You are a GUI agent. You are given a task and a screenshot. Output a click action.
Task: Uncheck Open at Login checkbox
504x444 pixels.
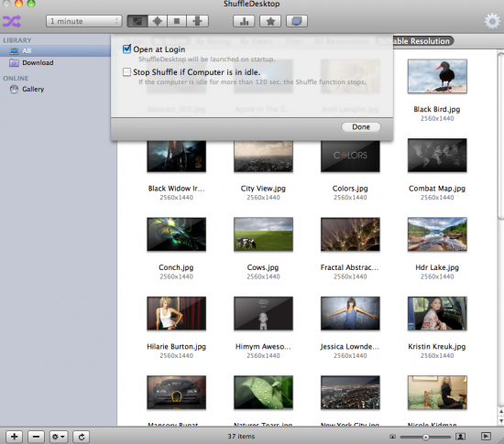pos(127,49)
